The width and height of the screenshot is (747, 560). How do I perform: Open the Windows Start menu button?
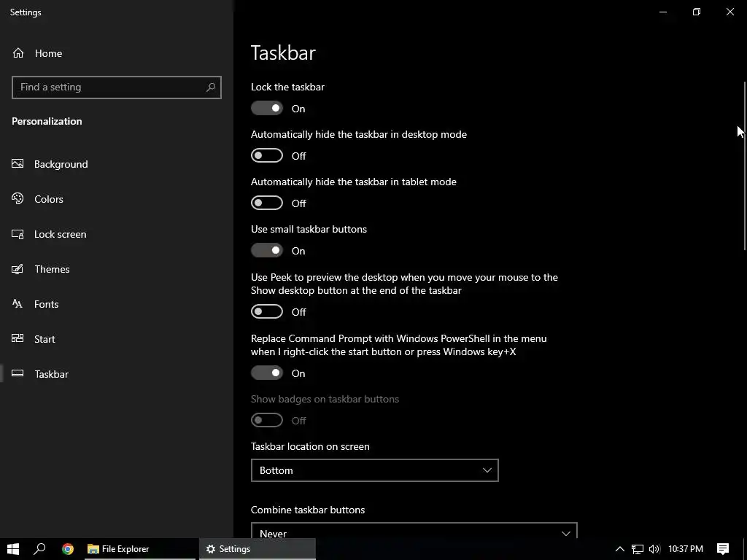[13, 549]
